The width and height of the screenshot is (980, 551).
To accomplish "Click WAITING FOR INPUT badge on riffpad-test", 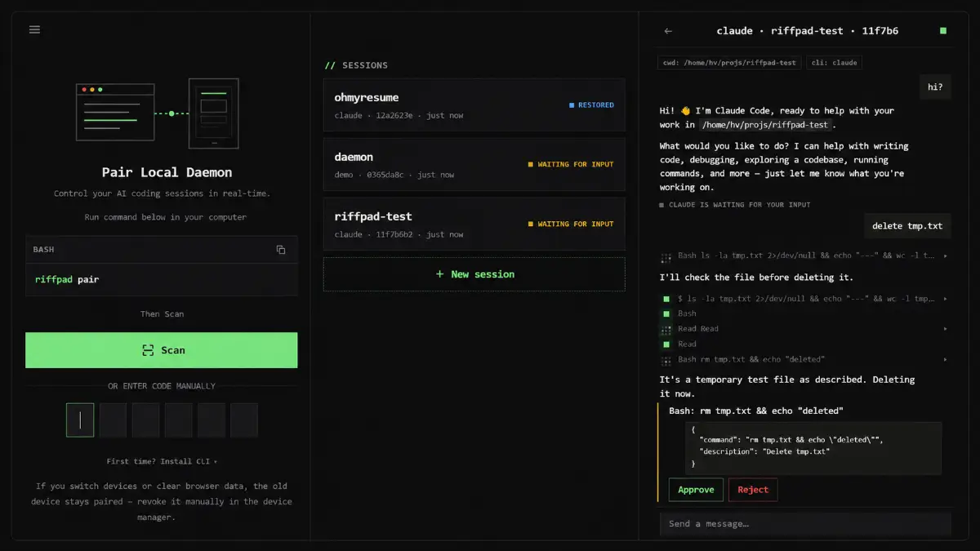I will (x=571, y=224).
